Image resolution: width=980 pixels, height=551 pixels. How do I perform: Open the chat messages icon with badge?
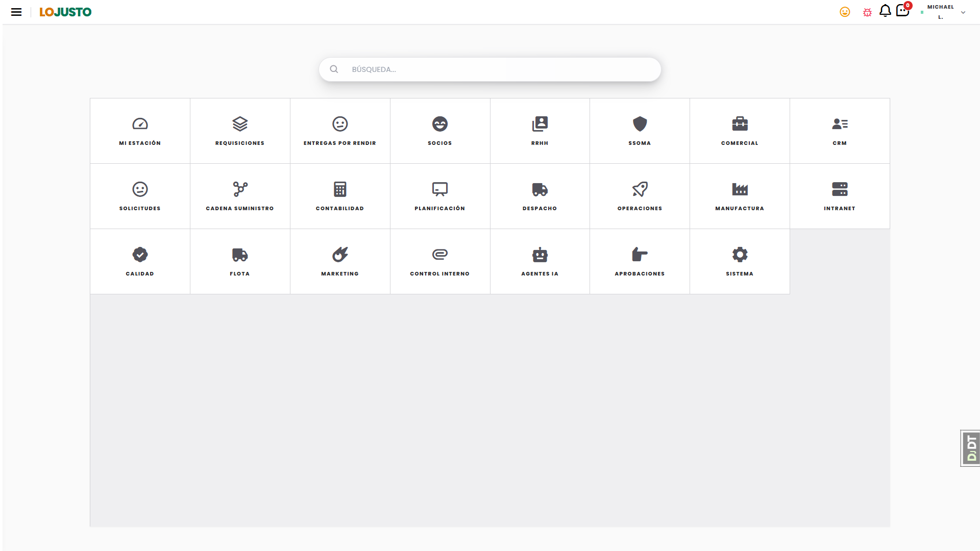[903, 10]
